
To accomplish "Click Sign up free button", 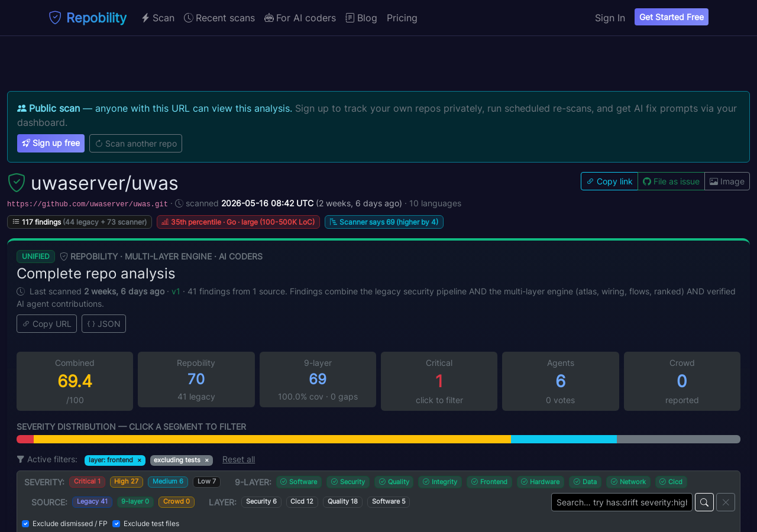I will click(51, 143).
